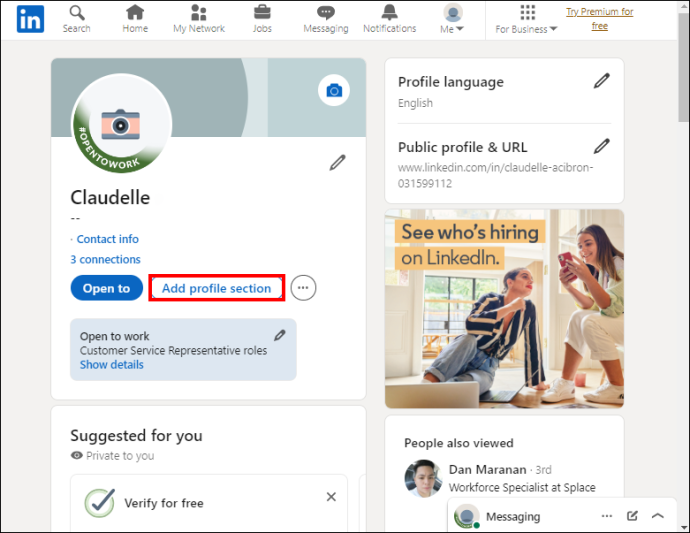The image size is (690, 533).
Task: Expand the Messaging panel chevron
Action: (658, 516)
